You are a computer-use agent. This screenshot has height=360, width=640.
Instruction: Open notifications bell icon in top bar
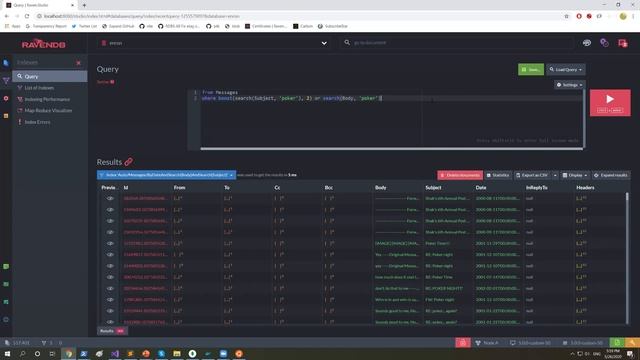[x=622, y=43]
